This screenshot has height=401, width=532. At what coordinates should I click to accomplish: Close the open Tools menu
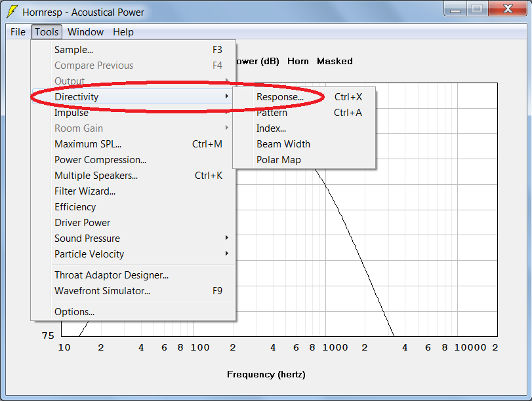coord(47,32)
